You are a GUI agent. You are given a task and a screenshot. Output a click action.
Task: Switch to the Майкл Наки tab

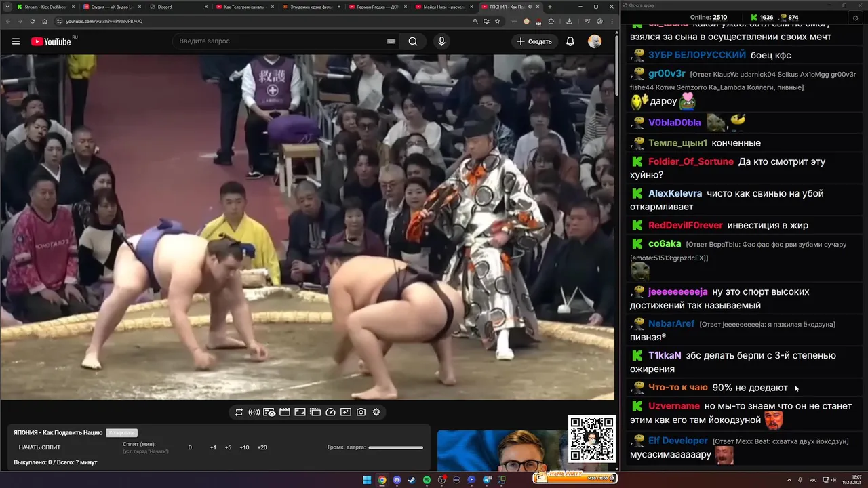443,7
